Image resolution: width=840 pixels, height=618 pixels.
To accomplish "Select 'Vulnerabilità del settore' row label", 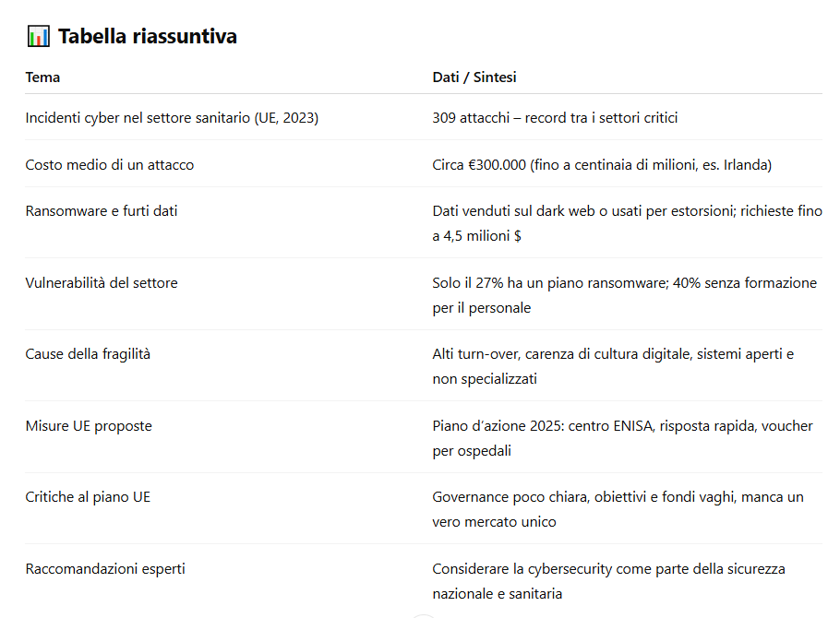I will [102, 283].
